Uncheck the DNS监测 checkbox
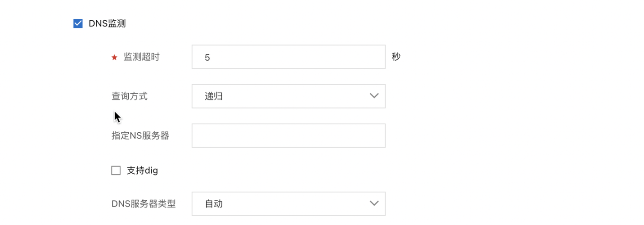This screenshot has width=644, height=225. point(78,23)
